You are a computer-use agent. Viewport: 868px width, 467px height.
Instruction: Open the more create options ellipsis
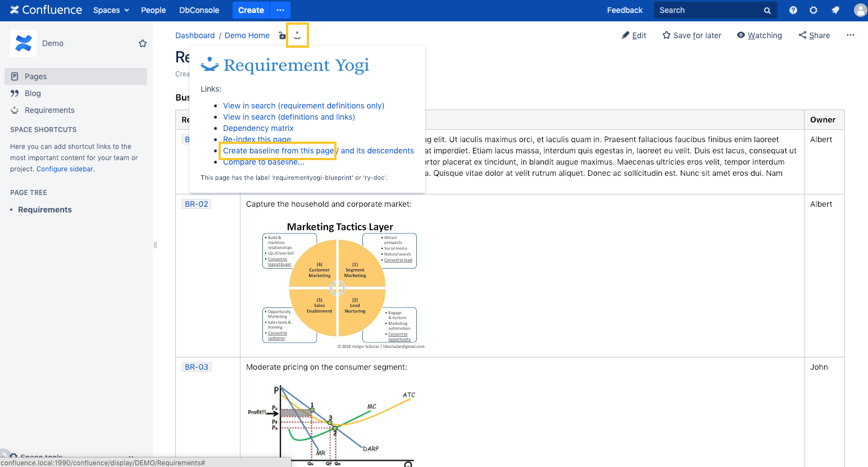pos(280,10)
